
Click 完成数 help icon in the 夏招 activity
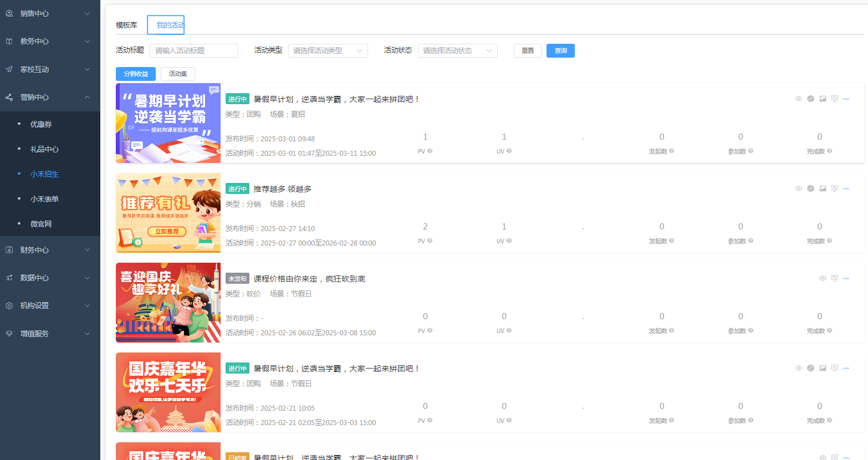pos(829,151)
